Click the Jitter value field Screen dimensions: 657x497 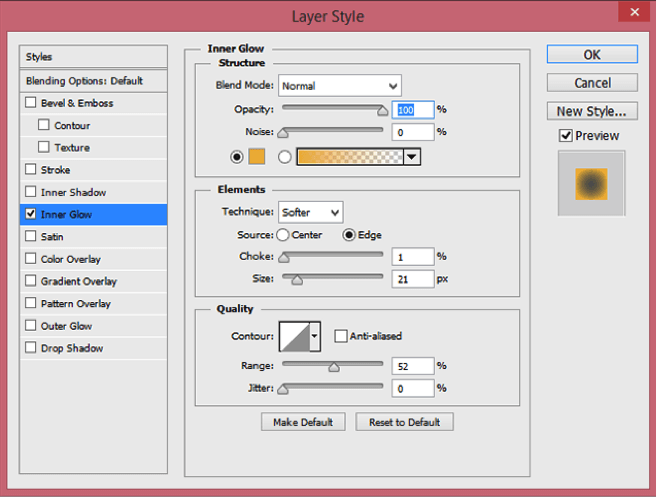pos(413,388)
